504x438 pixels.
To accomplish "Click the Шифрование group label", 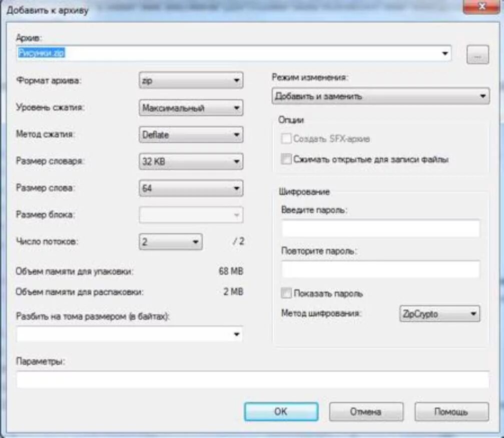I will tap(304, 191).
